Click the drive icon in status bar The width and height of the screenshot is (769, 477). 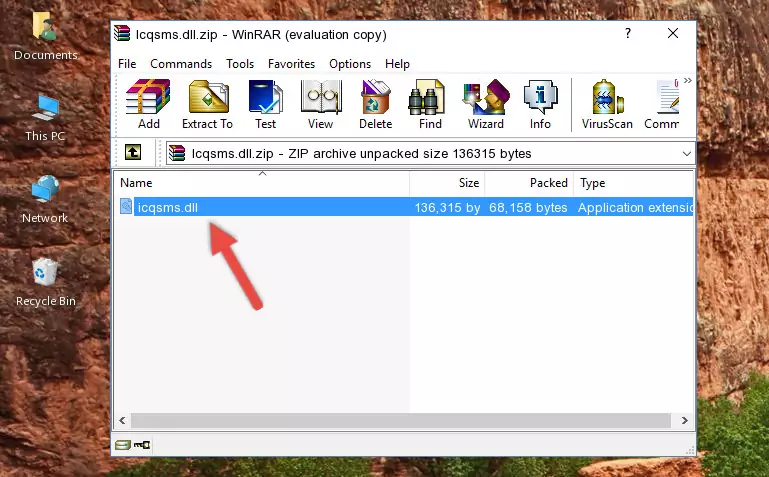123,445
